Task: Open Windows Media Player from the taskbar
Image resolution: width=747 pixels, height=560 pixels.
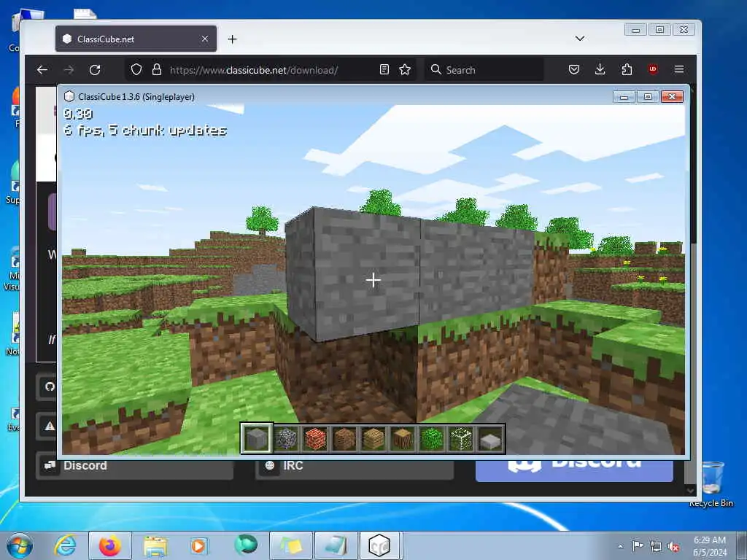Action: (x=198, y=545)
